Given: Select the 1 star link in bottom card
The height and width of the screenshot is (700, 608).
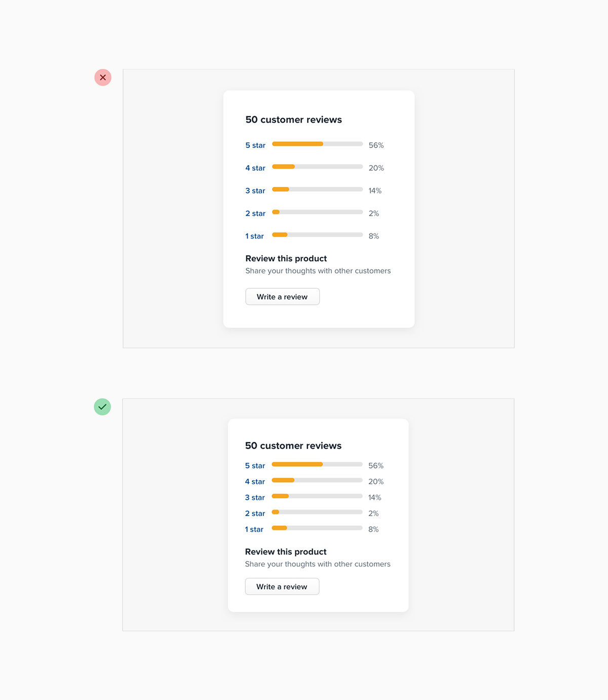Looking at the screenshot, I should (x=254, y=529).
